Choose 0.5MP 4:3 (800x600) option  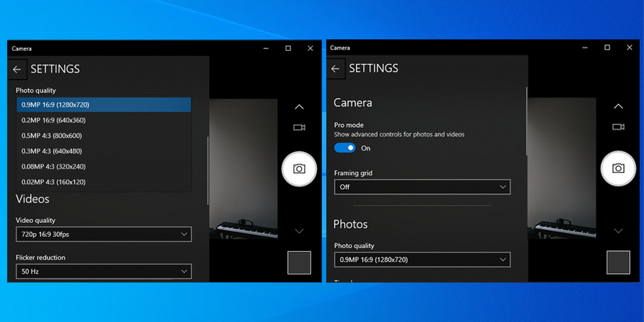tap(104, 136)
